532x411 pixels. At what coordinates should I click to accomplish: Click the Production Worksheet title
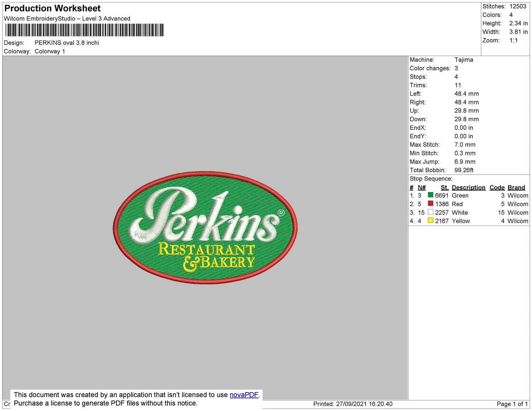[53, 8]
